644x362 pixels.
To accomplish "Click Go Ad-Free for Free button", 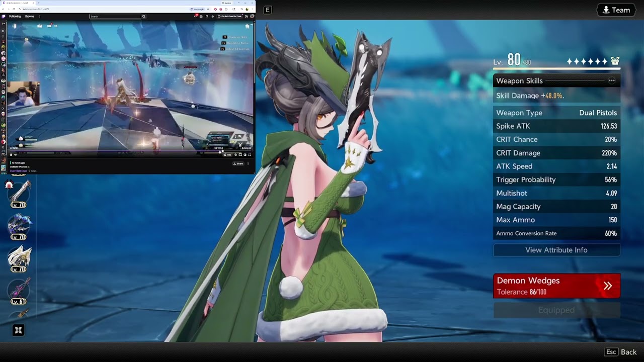I will tap(230, 16).
